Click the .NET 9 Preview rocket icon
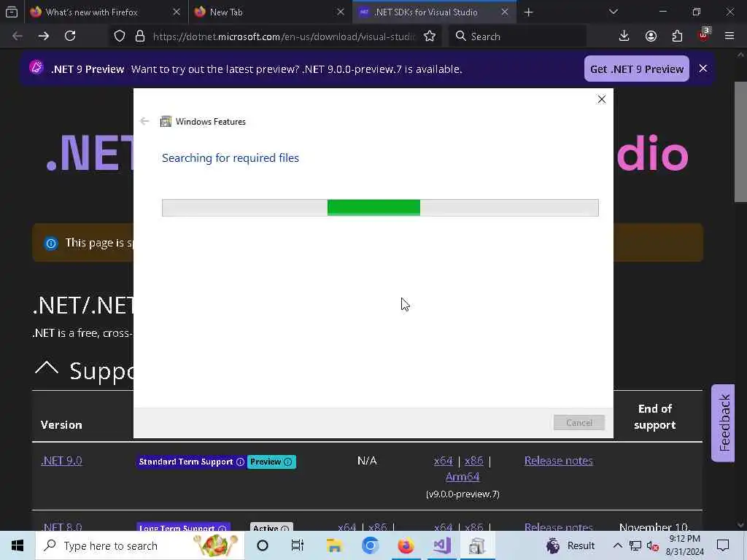Screen dimensions: 747x560 [36, 68]
